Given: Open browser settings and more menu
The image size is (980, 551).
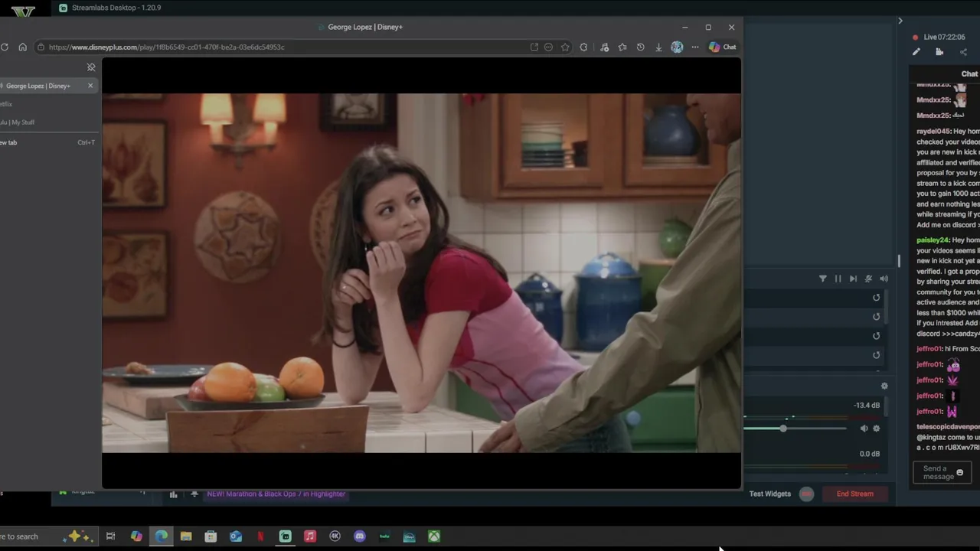Looking at the screenshot, I should click(x=695, y=47).
